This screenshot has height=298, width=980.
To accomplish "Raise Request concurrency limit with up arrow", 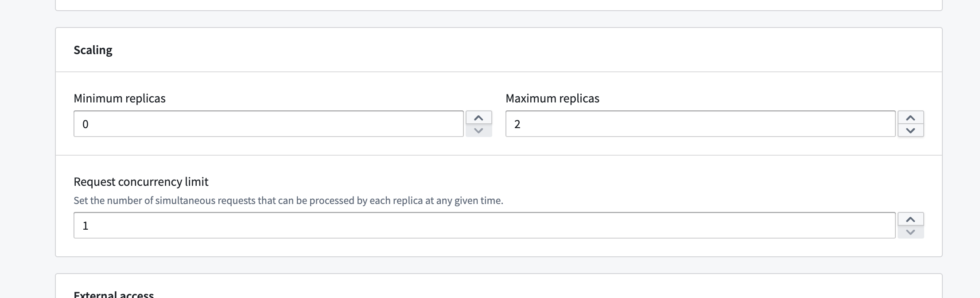I will click(910, 219).
